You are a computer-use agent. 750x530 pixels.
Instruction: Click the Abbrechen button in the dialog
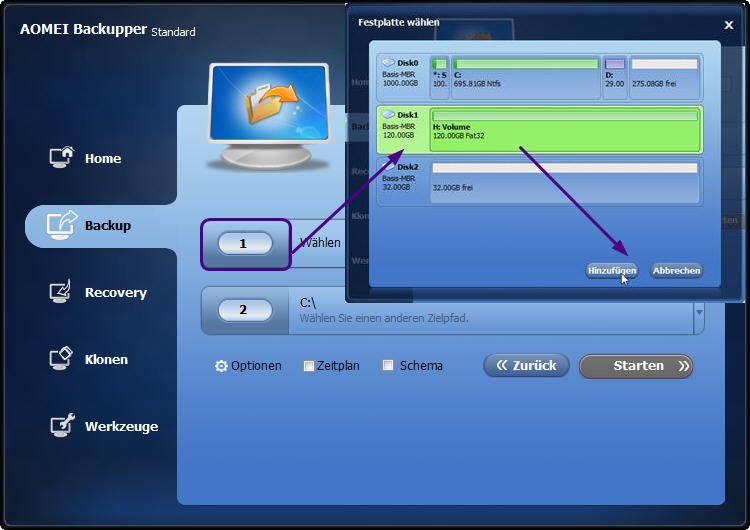(x=676, y=271)
